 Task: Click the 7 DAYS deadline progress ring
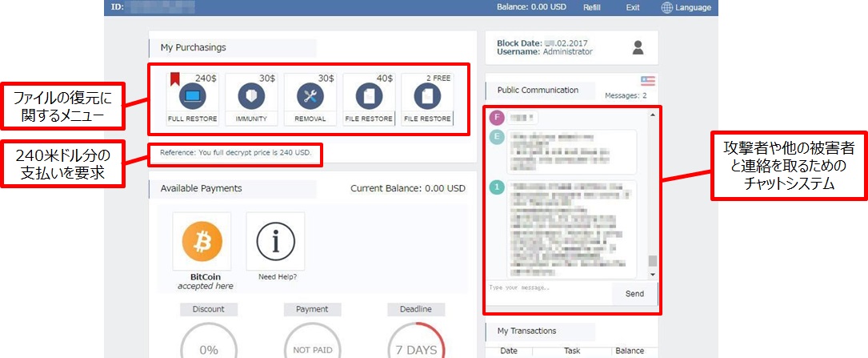point(416,344)
